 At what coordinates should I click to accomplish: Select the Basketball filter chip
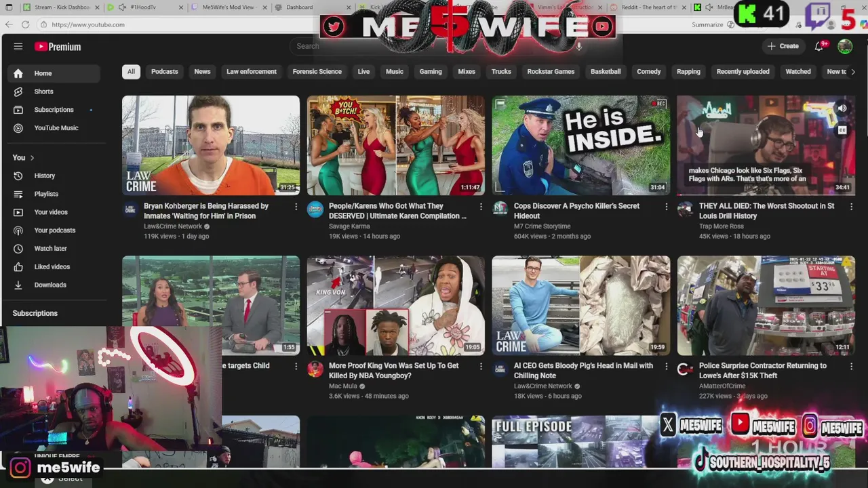(606, 72)
